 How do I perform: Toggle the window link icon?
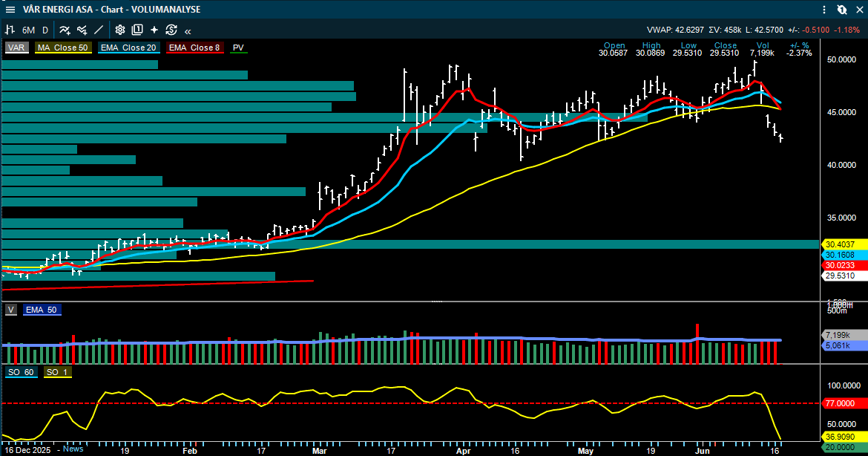(842, 10)
